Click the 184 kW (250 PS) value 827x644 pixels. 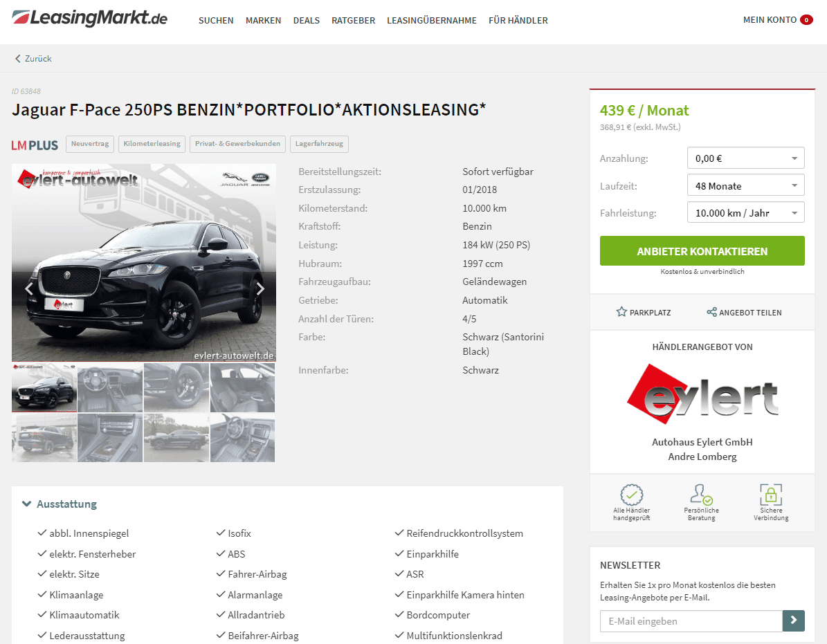496,245
